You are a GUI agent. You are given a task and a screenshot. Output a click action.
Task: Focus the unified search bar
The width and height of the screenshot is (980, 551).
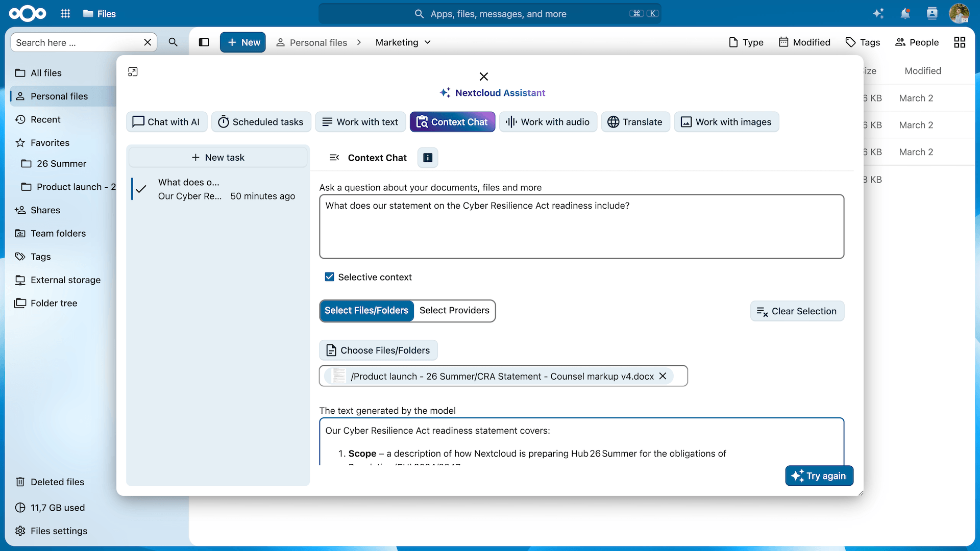(490, 14)
